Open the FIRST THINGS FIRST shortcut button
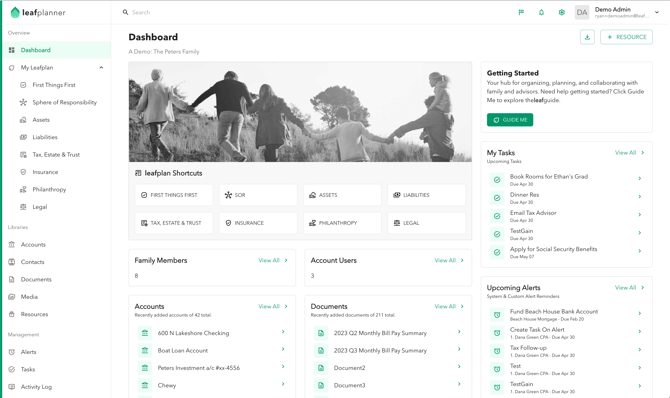 pos(174,195)
